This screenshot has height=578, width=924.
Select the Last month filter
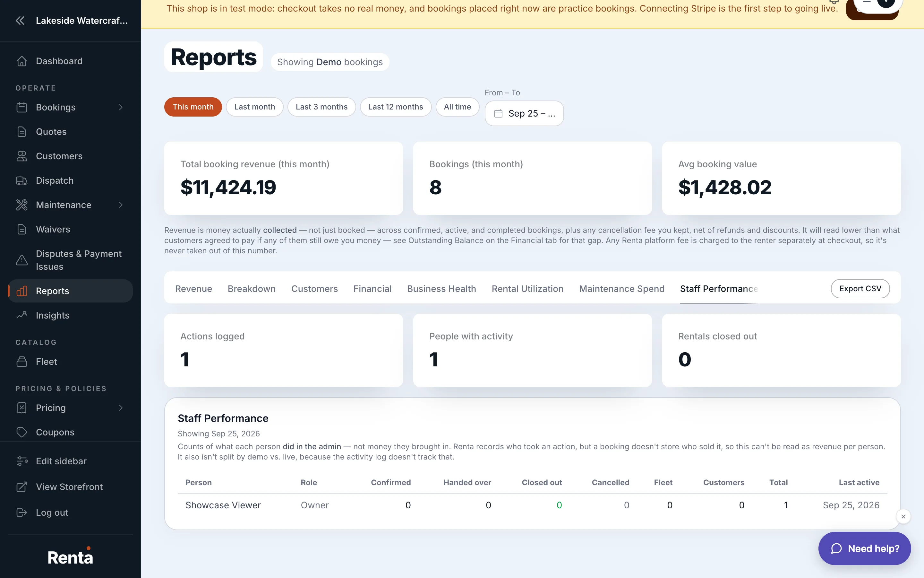tap(254, 107)
